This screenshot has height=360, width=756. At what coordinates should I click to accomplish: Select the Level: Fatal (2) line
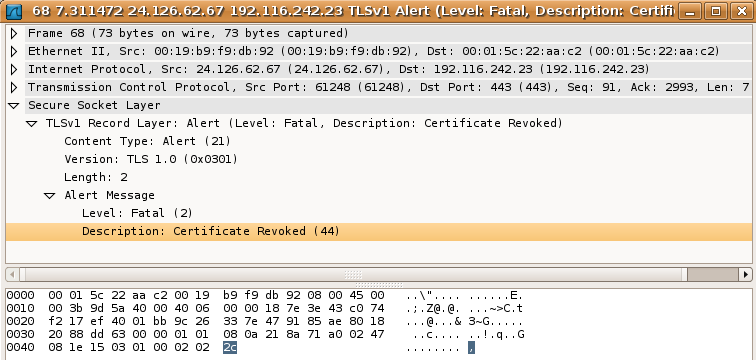pos(137,213)
